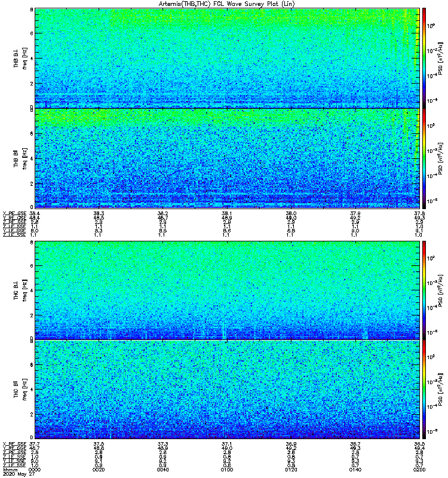Screen dimensions: 448x478
Task: Click the PSD color bar beside the THC B-perpendicular panel
Action: point(424,290)
